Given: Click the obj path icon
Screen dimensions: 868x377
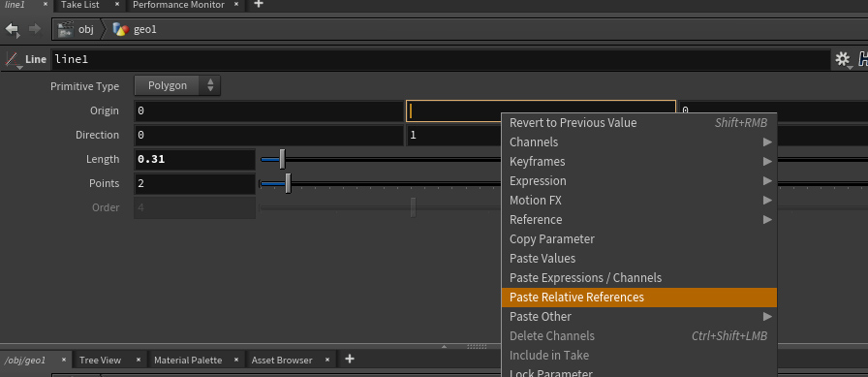Looking at the screenshot, I should coord(65,29).
